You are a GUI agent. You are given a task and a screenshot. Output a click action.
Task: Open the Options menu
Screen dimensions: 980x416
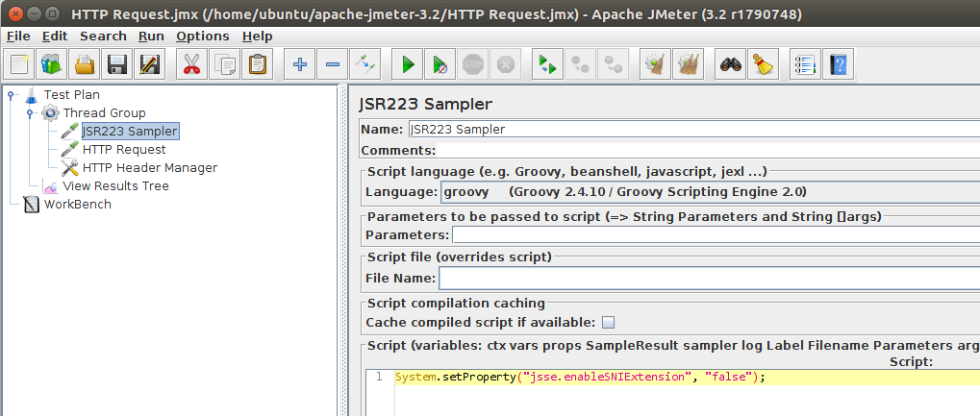tap(203, 37)
